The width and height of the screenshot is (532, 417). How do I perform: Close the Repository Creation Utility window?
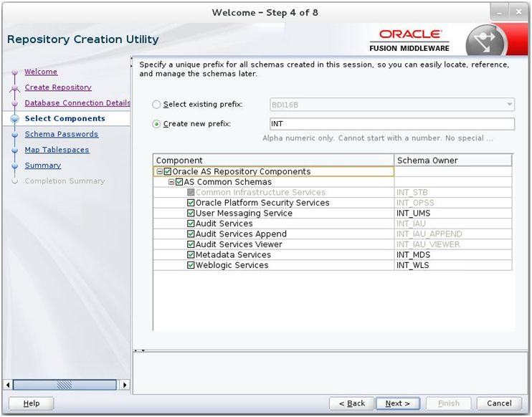point(518,13)
